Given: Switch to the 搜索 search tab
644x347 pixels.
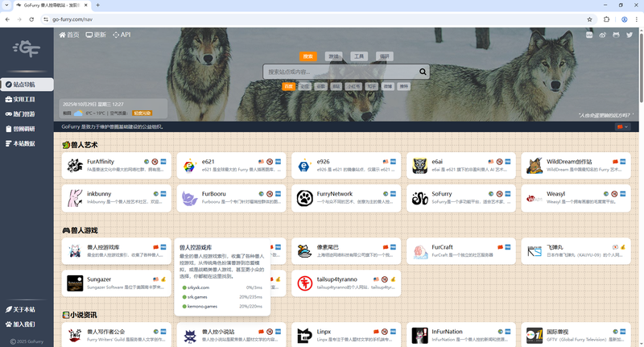Looking at the screenshot, I should (x=308, y=56).
